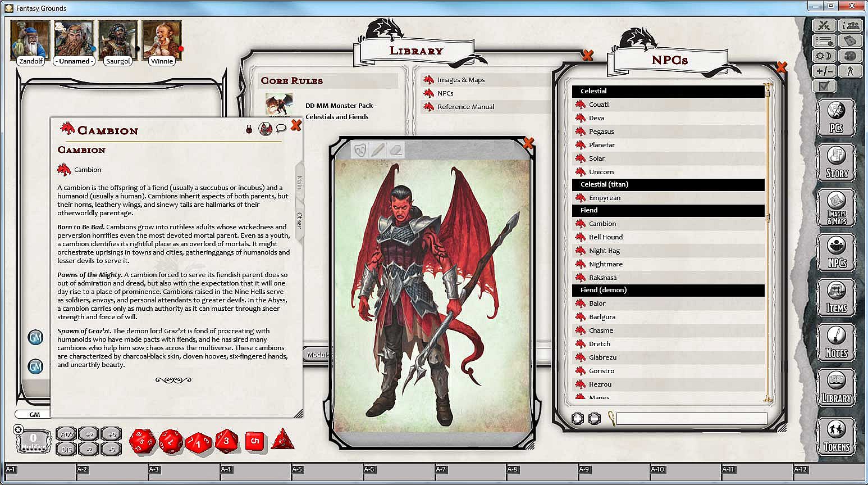Click the speech bubble icon on Cambion sheet
Image resolution: width=868 pixels, height=485 pixels.
(x=281, y=129)
